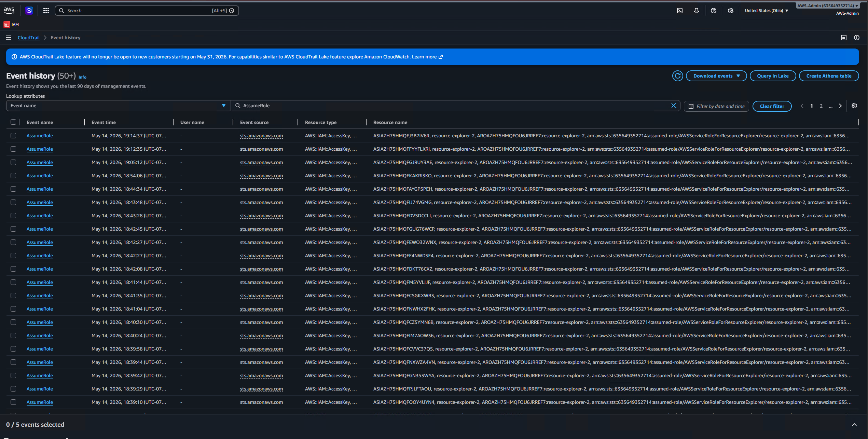Click the pagination ellipsis for more pages
Screen dimensions: 868x439
coord(830,106)
